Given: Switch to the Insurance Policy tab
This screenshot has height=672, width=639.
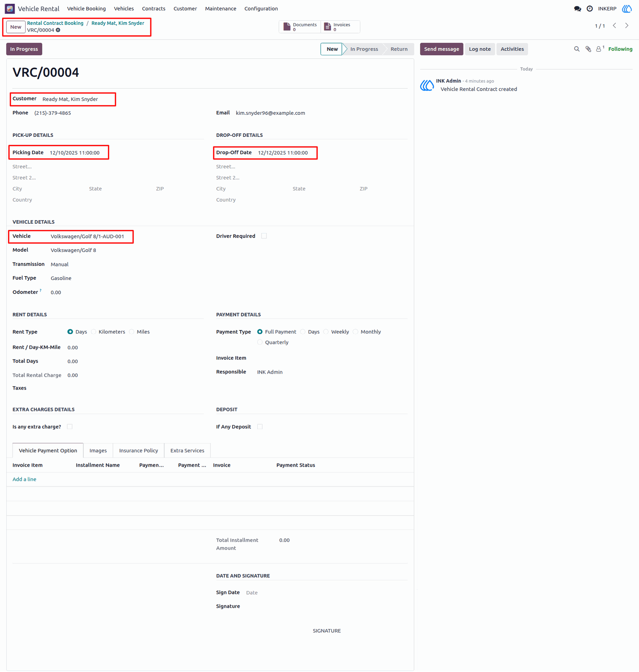Looking at the screenshot, I should 138,450.
